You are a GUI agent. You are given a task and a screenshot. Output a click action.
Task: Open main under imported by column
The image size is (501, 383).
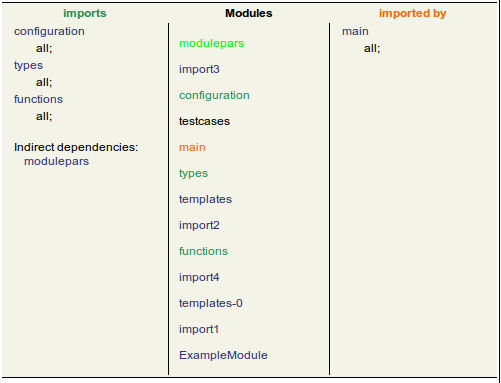click(355, 31)
